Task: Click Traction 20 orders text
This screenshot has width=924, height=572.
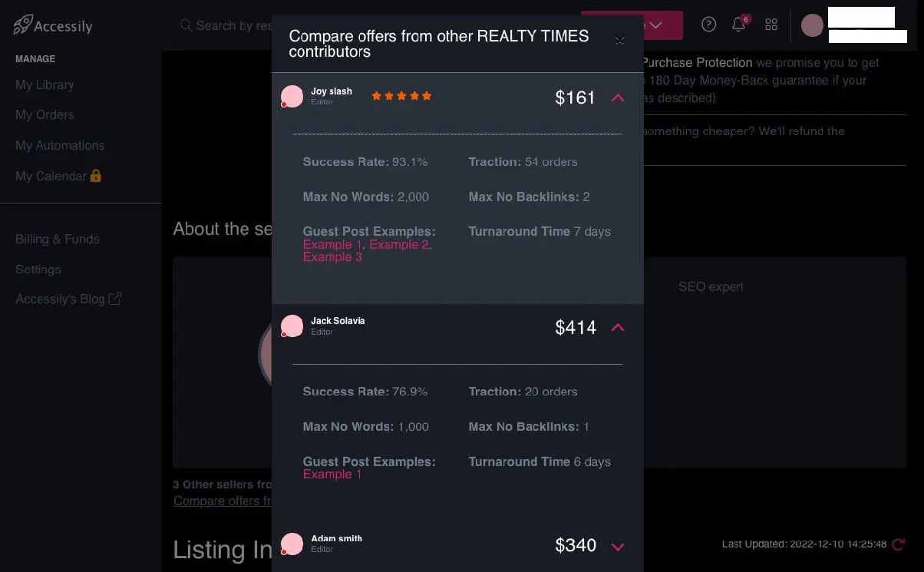Action: coord(523,391)
